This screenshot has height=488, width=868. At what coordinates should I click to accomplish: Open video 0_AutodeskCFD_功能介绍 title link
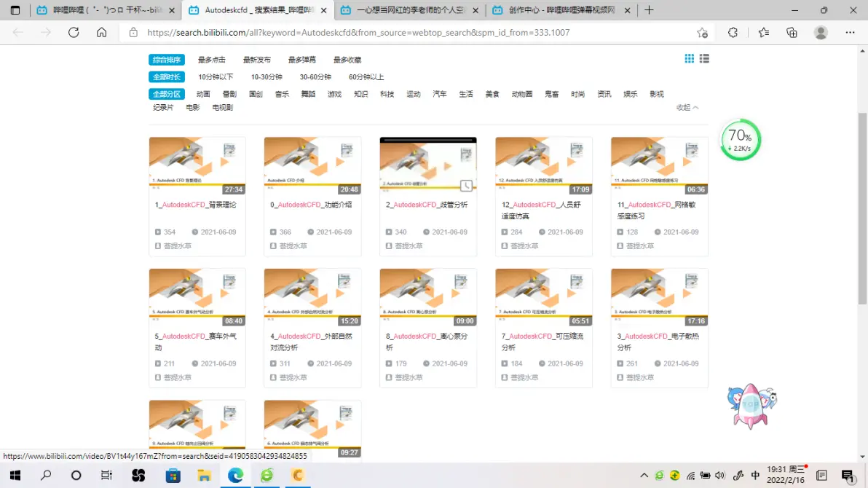pyautogui.click(x=311, y=205)
